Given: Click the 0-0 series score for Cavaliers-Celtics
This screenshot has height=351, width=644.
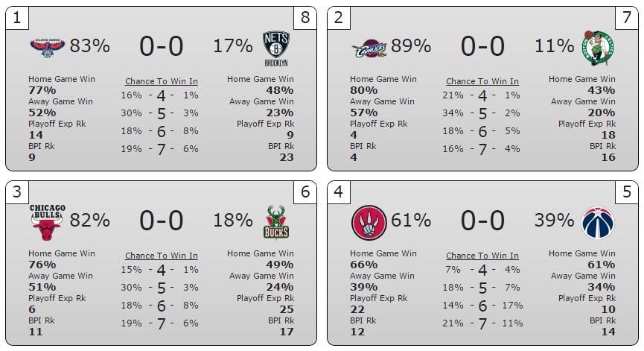Looking at the screenshot, I should 482,46.
